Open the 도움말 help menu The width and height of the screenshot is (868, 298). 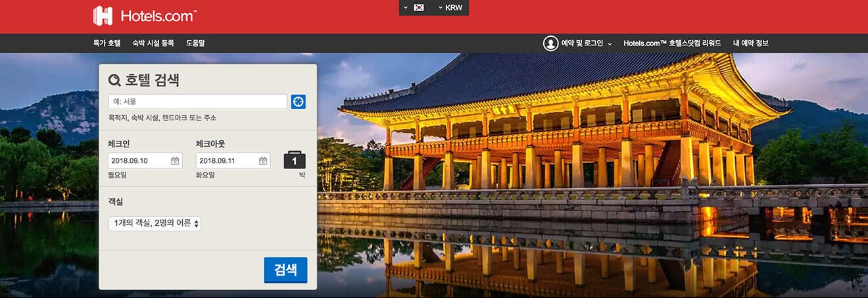point(195,43)
